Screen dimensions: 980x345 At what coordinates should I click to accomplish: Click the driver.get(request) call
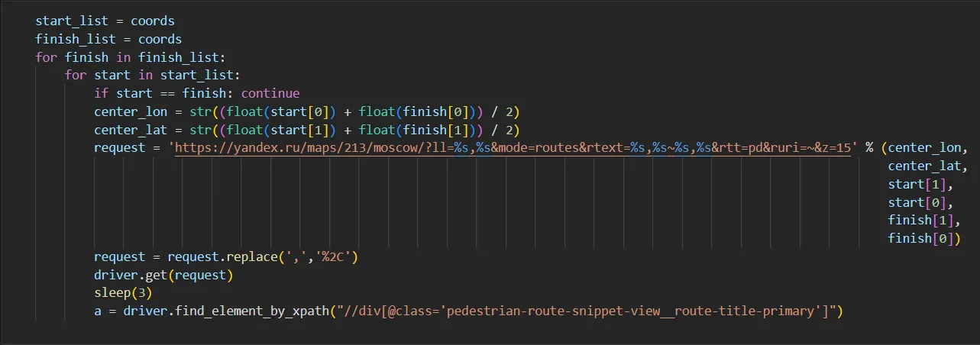[x=163, y=276]
